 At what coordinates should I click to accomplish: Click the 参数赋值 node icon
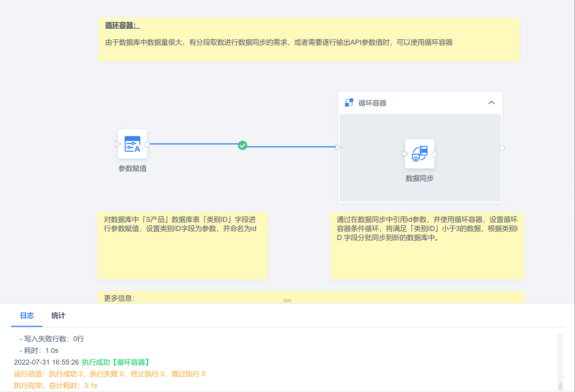coord(133,144)
